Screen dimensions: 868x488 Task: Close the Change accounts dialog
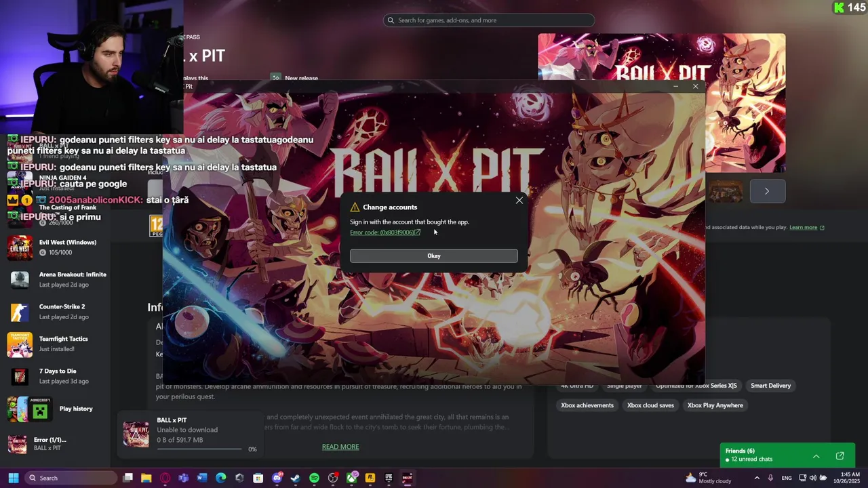click(x=519, y=200)
